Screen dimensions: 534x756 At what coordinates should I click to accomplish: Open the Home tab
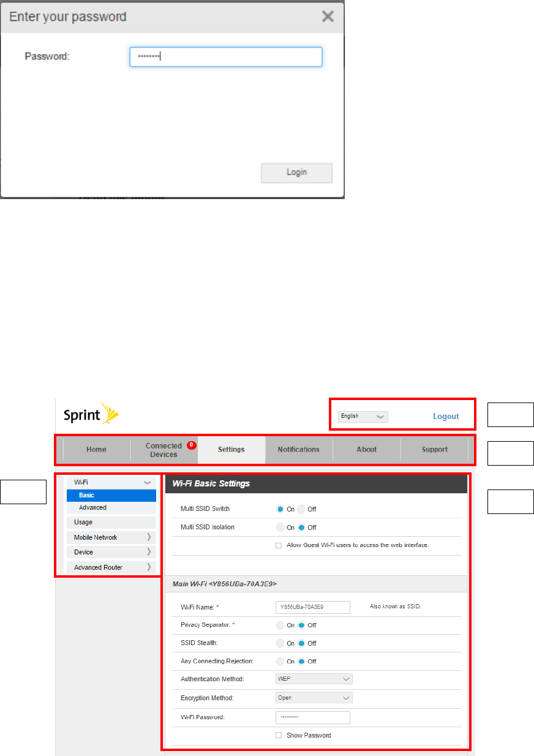tap(97, 449)
